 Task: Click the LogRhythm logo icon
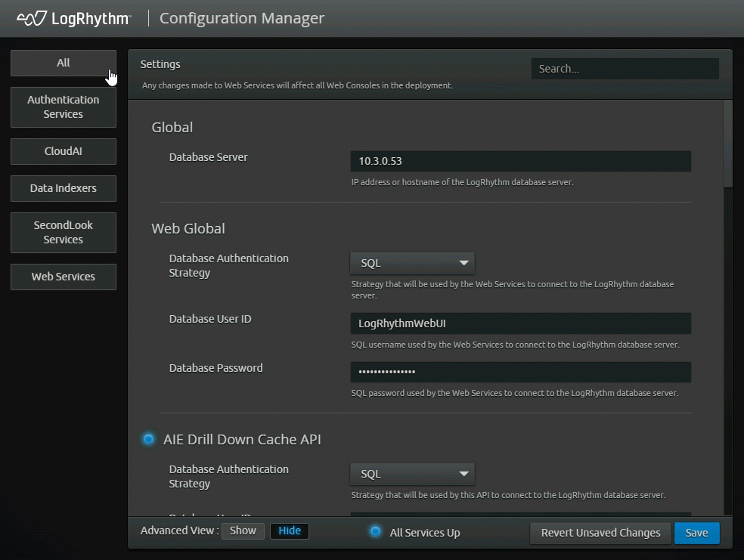[32, 18]
